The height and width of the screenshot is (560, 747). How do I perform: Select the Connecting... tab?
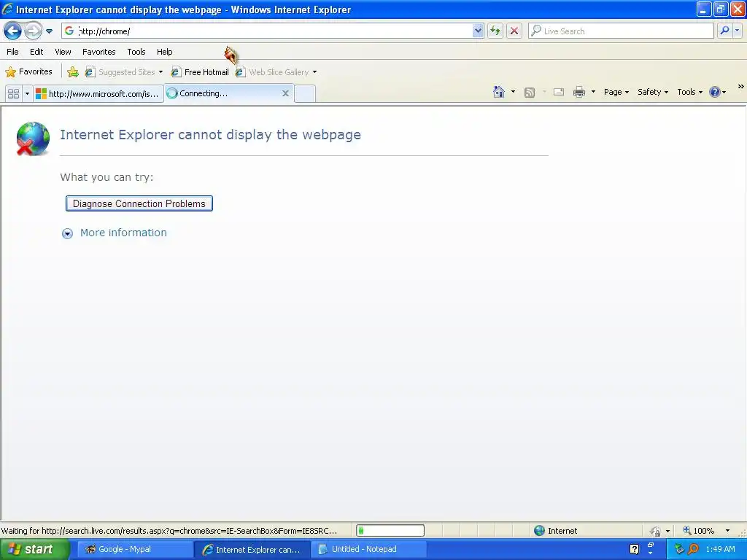click(x=223, y=93)
